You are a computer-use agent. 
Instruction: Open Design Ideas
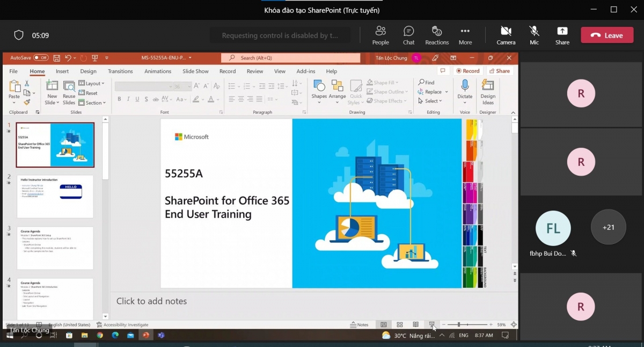(x=488, y=92)
